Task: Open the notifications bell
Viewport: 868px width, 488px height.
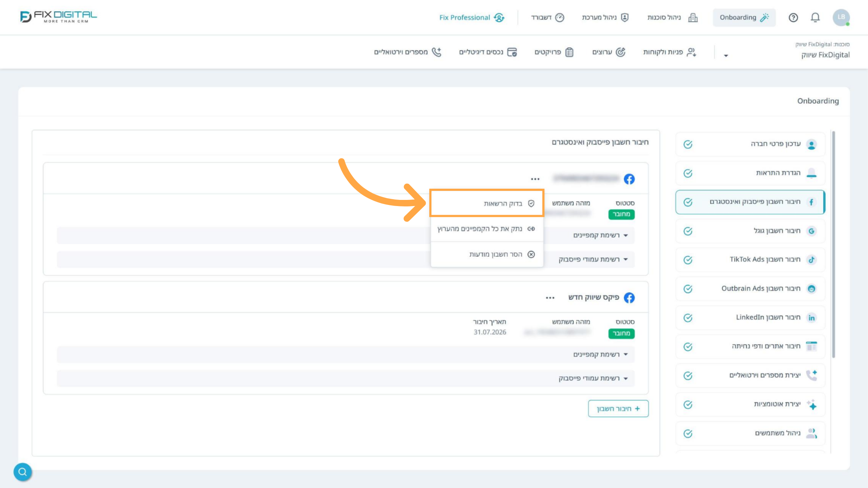Action: point(815,17)
